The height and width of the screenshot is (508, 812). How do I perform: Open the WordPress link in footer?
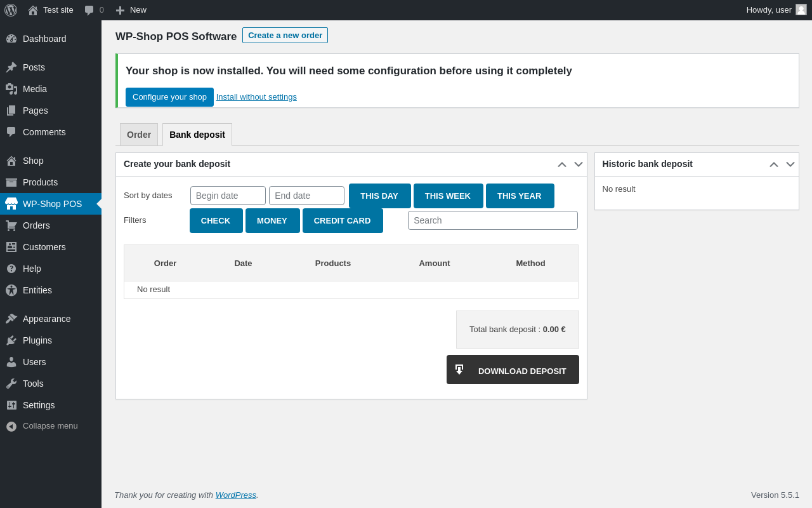coord(236,495)
